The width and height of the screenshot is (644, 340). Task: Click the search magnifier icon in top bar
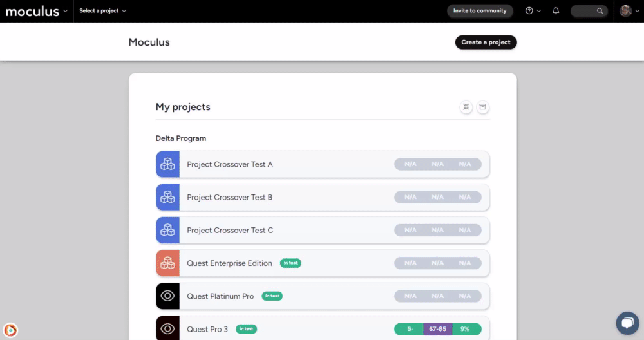(x=600, y=11)
